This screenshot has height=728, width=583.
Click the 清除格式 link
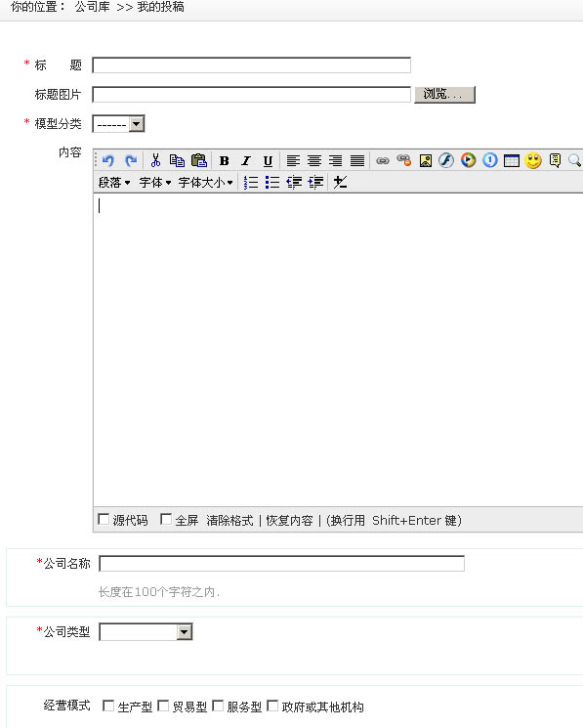[x=230, y=521]
